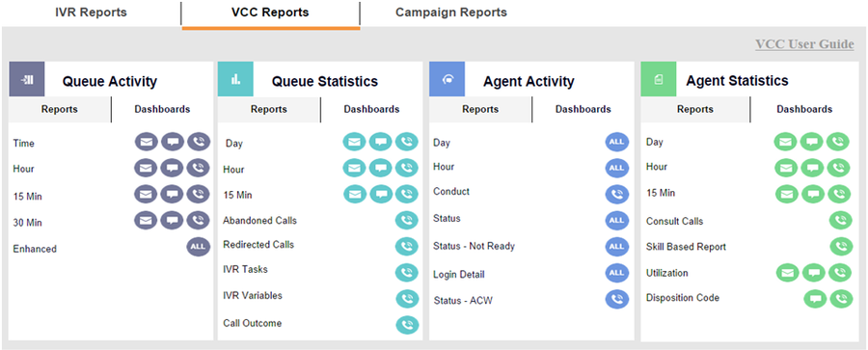Click the Agent Activity header icon
This screenshot has width=868, height=350.
448,79
